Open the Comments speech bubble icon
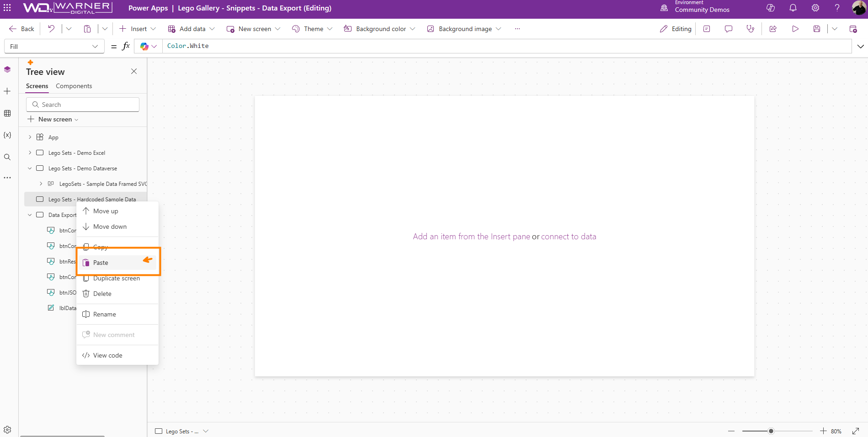Image resolution: width=868 pixels, height=437 pixels. [x=729, y=29]
